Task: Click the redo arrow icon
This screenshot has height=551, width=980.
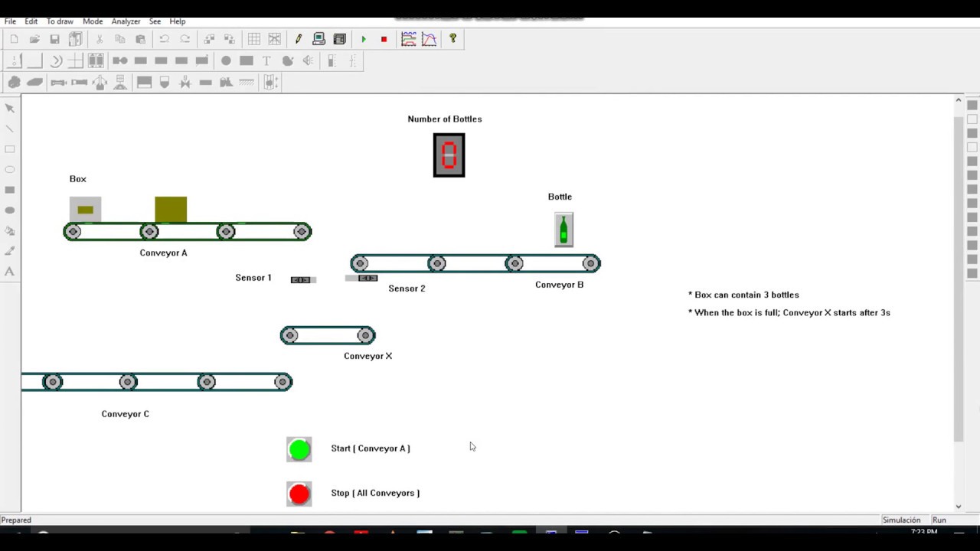Action: 185,39
